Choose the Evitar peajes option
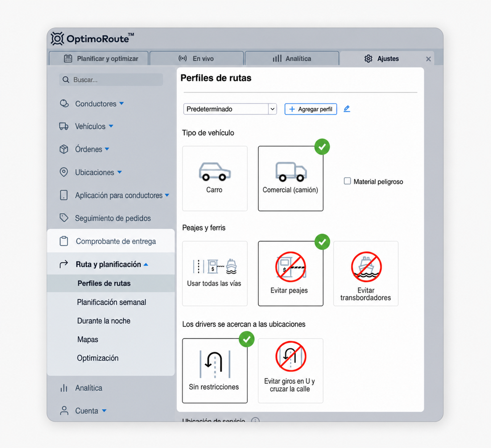Screen dimensions: 491x448 tap(291, 273)
